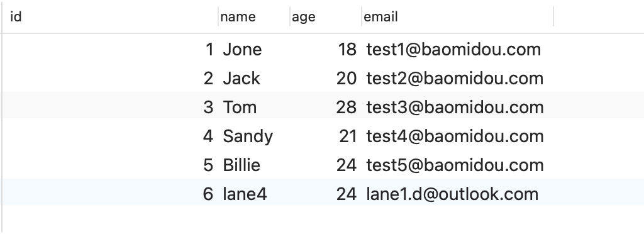The image size is (644, 234).
Task: Select age value 21 in Sandy's row
Action: click(347, 136)
